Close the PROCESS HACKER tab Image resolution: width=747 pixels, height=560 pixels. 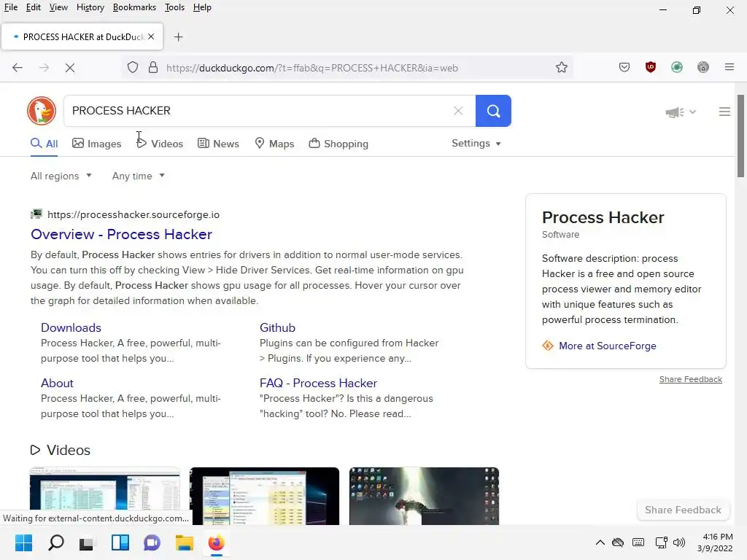(151, 36)
